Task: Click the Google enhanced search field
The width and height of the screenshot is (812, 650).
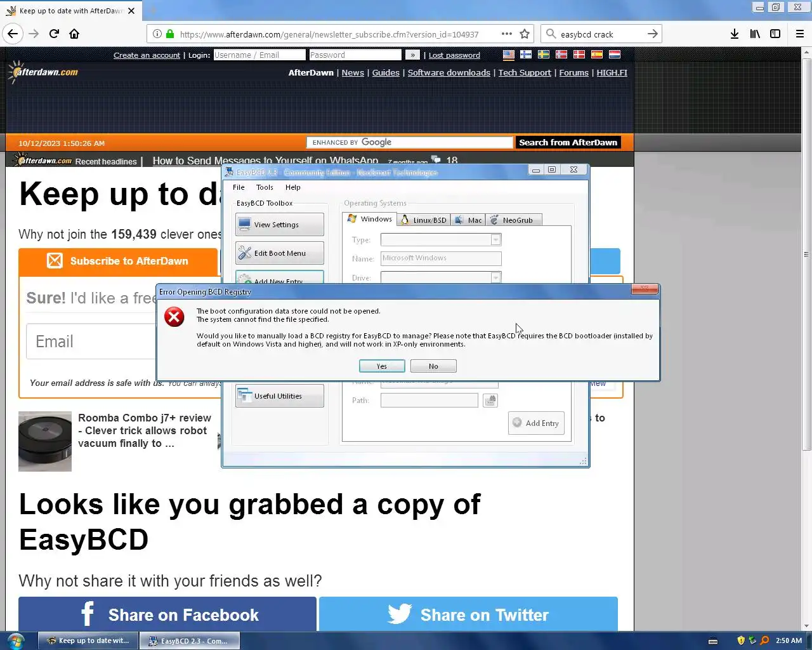Action: 409,142
